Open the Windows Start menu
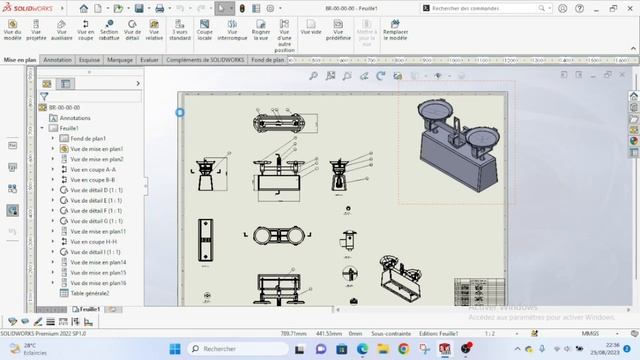The width and height of the screenshot is (640, 360). click(175, 349)
